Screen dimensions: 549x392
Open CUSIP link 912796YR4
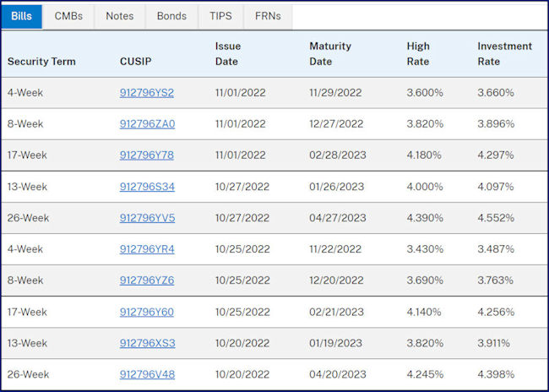[147, 249]
